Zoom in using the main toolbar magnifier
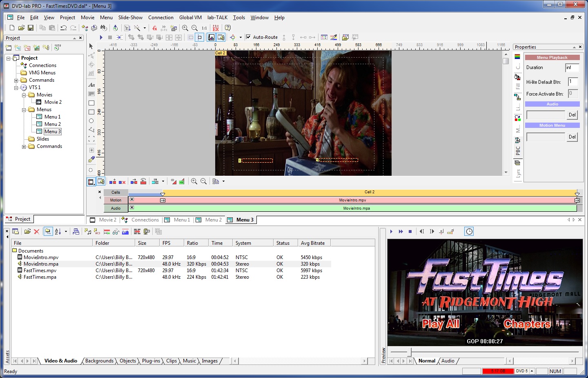The height and width of the screenshot is (378, 588). point(185,28)
